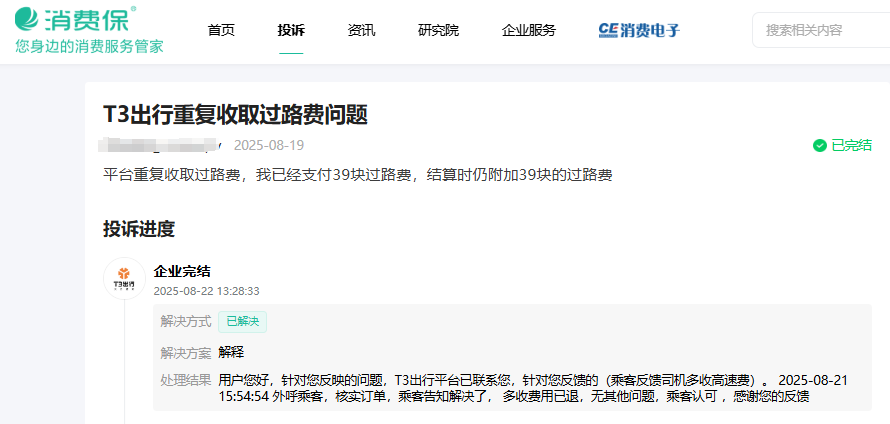Click the 企业完结 progress entry title
This screenshot has width=890, height=424.
(x=182, y=271)
